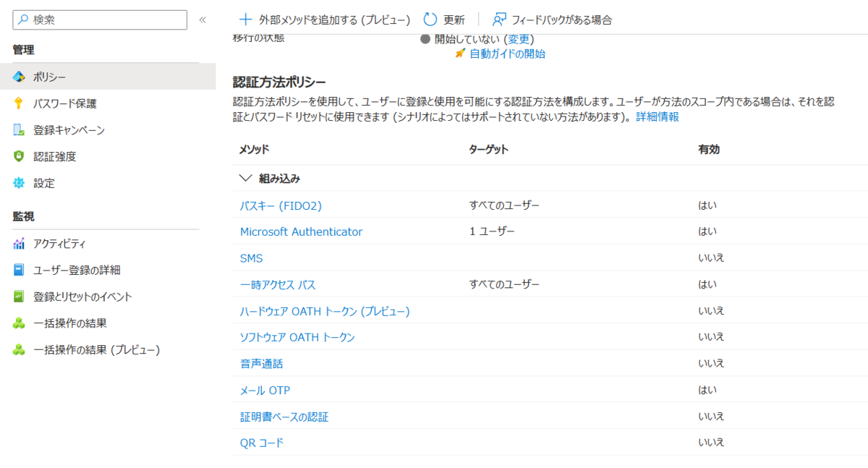Open the パスキー (FIDO2) method

click(x=281, y=205)
